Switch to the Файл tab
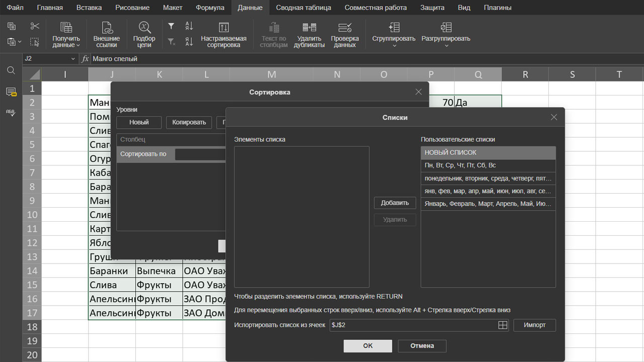 click(15, 8)
